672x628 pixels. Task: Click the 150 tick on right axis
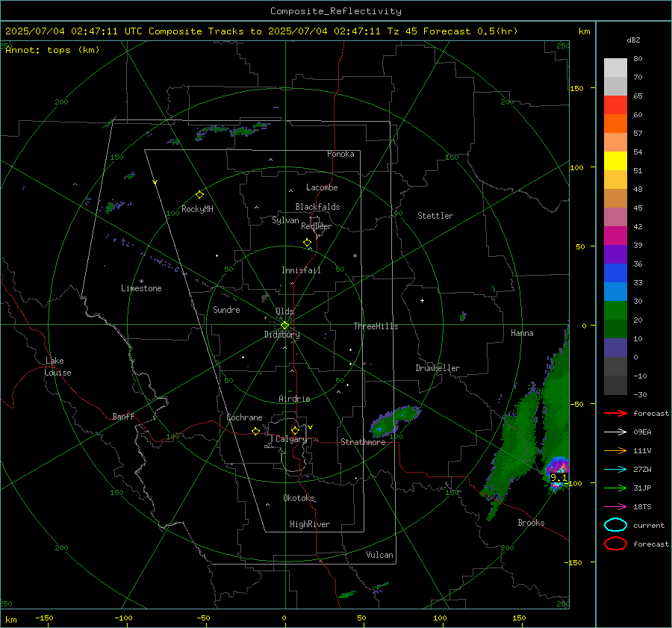[x=577, y=88]
